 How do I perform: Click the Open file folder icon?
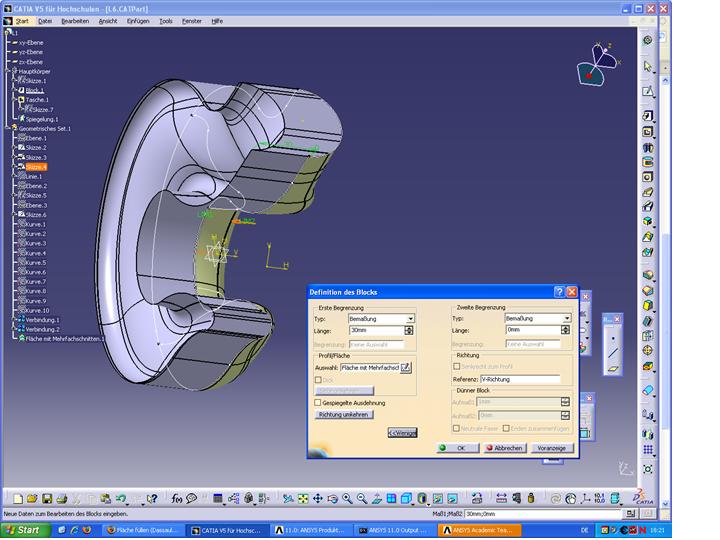pyautogui.click(x=32, y=498)
